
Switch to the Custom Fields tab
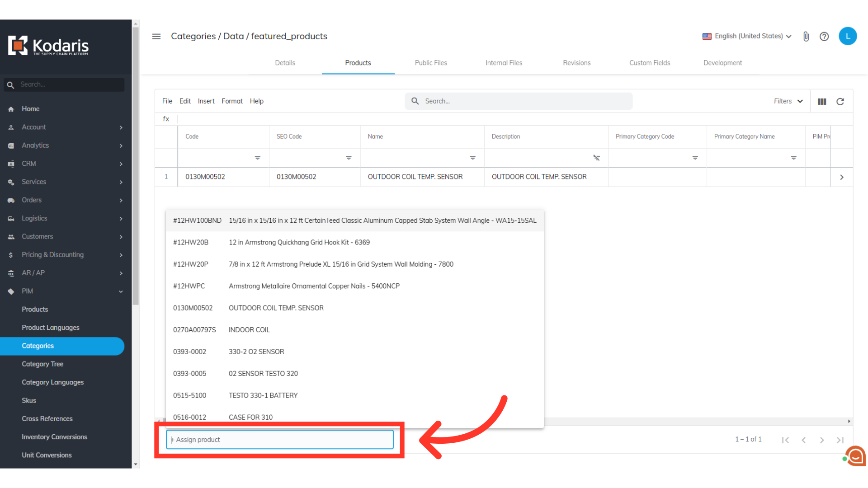[x=650, y=63]
